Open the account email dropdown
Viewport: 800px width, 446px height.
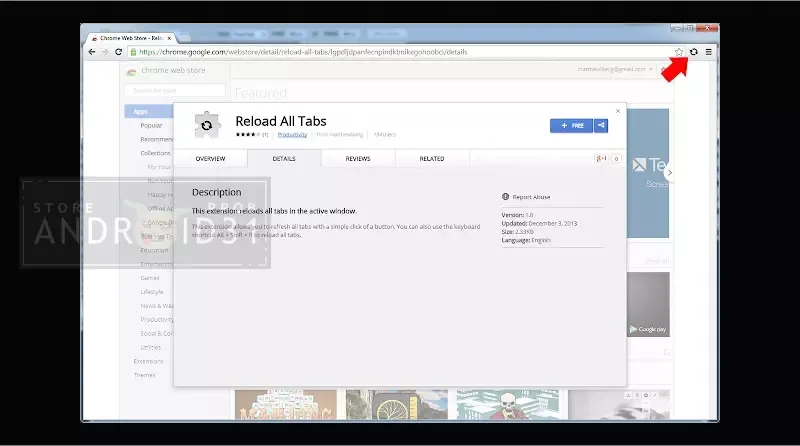click(x=615, y=69)
